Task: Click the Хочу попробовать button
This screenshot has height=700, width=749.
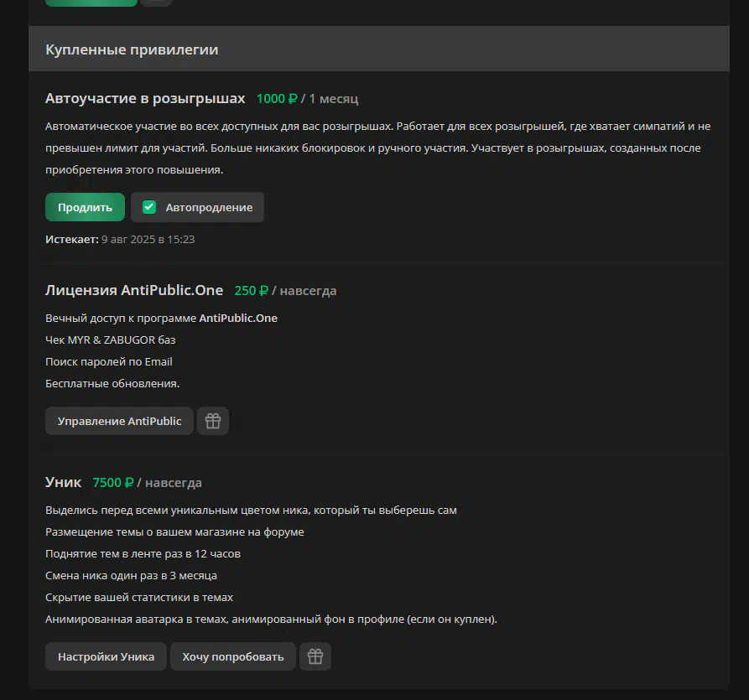Action: (233, 656)
